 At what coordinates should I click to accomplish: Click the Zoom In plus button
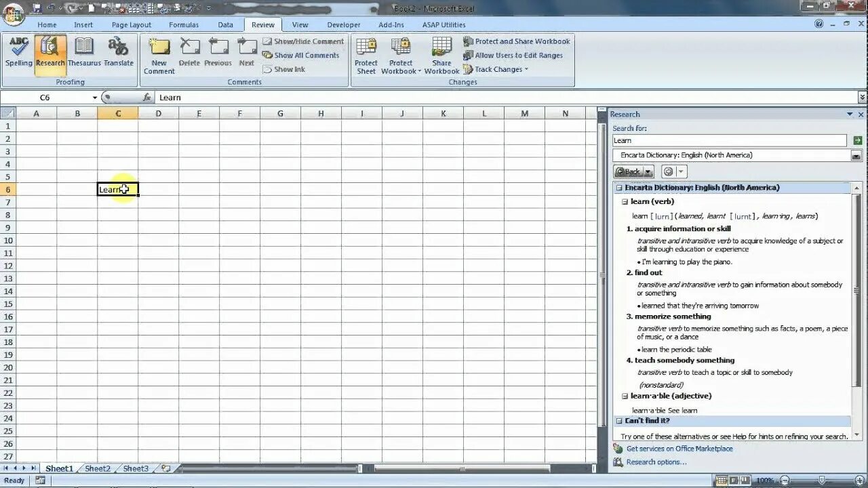(859, 481)
